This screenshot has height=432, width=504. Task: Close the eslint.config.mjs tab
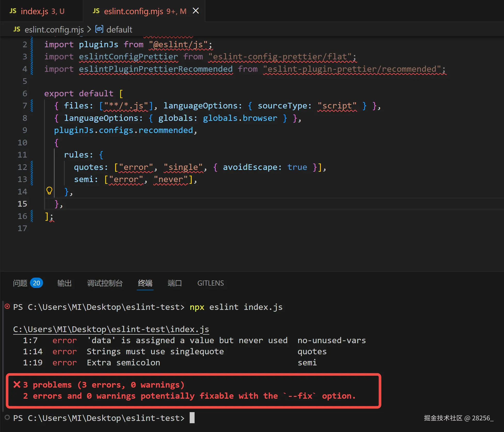(196, 11)
